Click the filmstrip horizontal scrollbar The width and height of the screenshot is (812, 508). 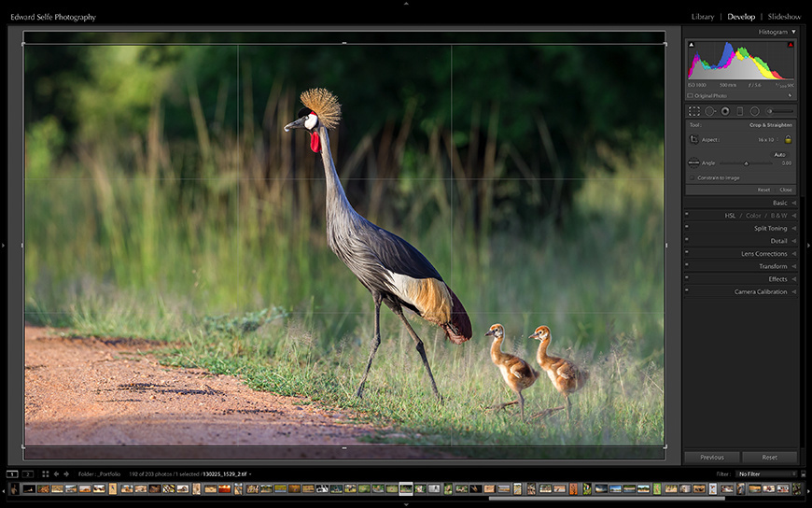click(607, 499)
